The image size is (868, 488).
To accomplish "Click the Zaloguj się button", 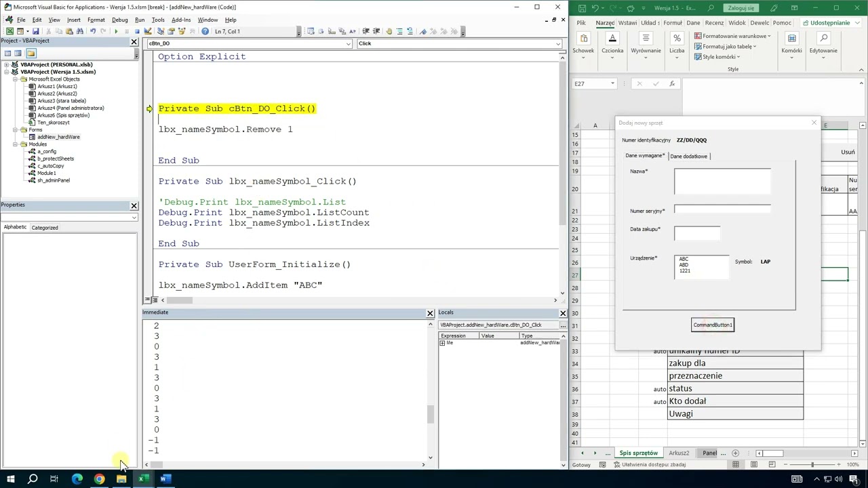I will click(741, 8).
